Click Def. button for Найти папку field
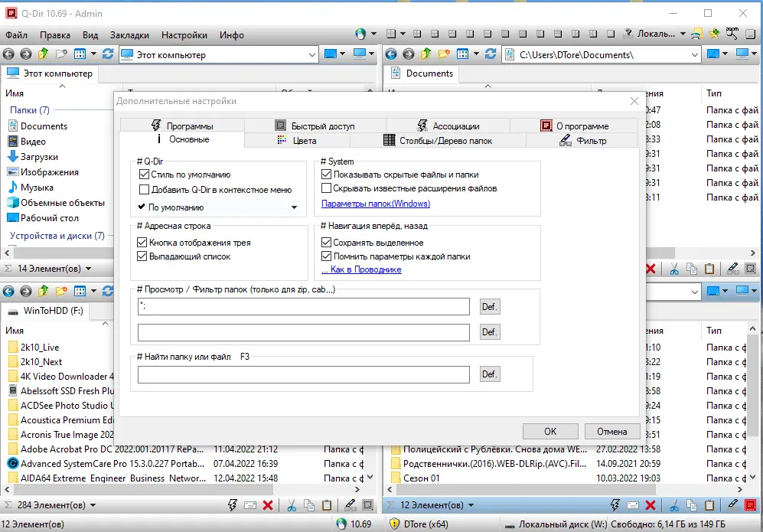The image size is (763, 532). click(489, 374)
